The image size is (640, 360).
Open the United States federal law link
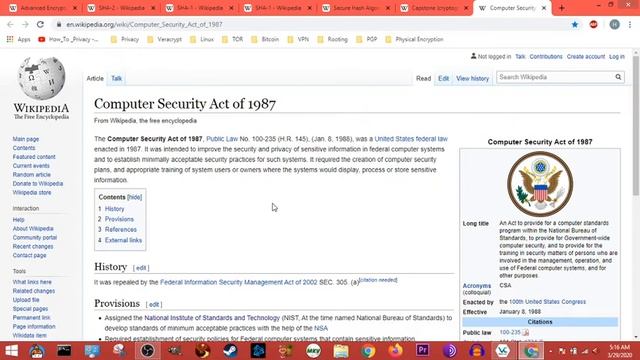point(411,139)
